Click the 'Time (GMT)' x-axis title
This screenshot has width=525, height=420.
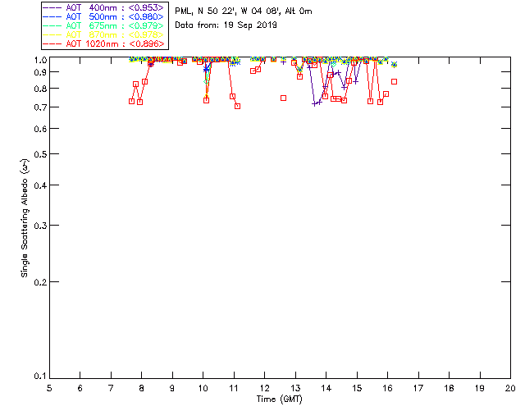point(279,399)
